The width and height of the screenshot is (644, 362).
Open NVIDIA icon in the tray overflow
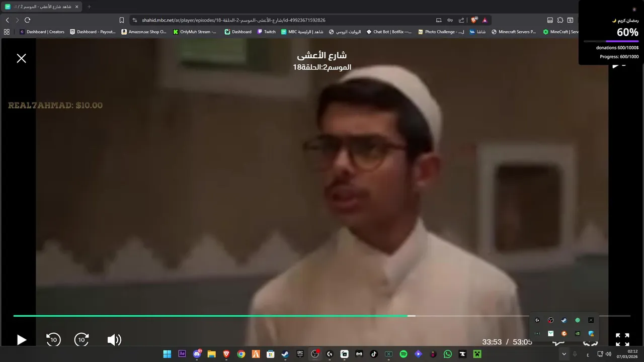point(578,333)
